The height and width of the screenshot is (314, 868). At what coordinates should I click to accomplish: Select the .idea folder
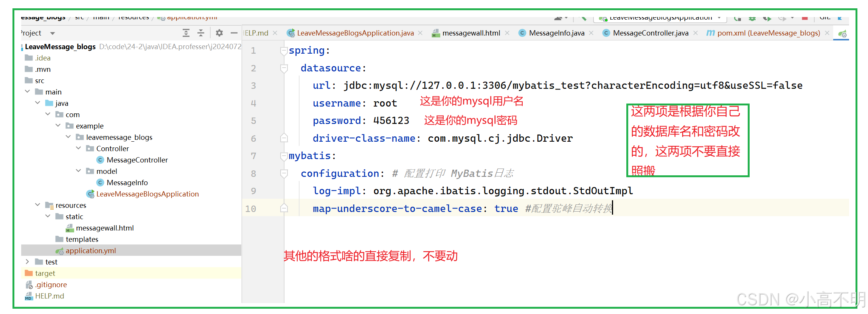coord(43,58)
